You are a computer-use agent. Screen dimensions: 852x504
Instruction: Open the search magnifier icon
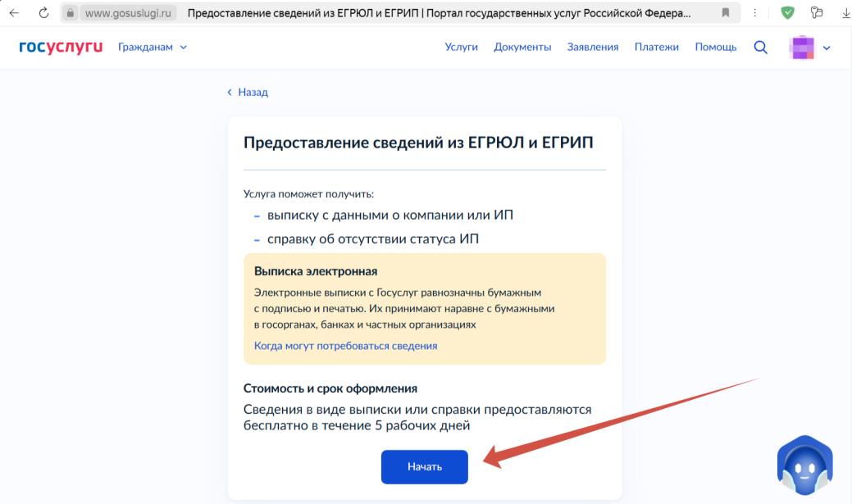click(760, 48)
